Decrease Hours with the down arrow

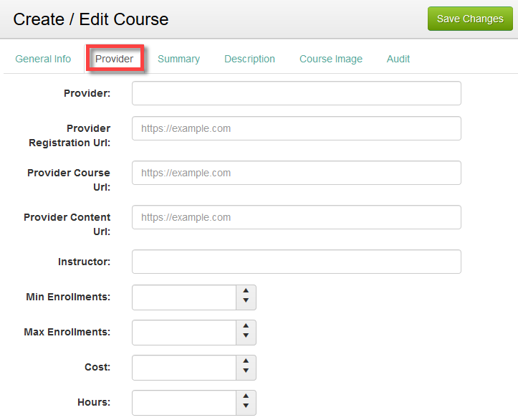pyautogui.click(x=246, y=406)
